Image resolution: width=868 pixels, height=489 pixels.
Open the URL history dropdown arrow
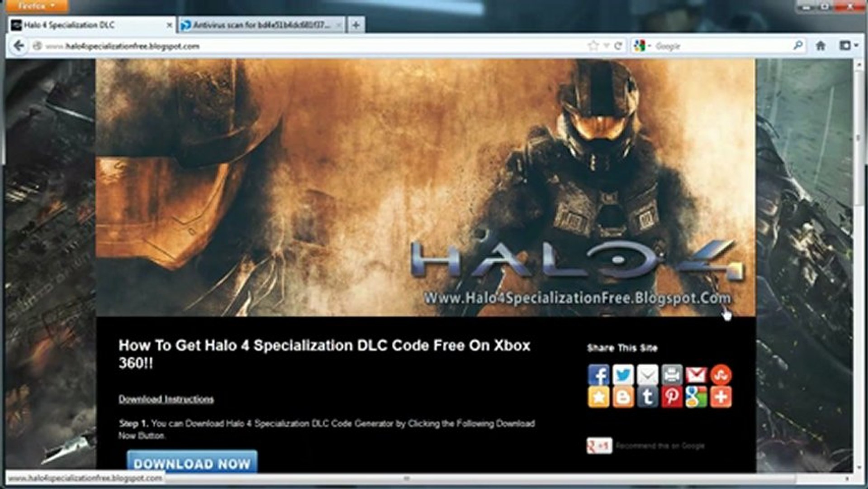[607, 46]
